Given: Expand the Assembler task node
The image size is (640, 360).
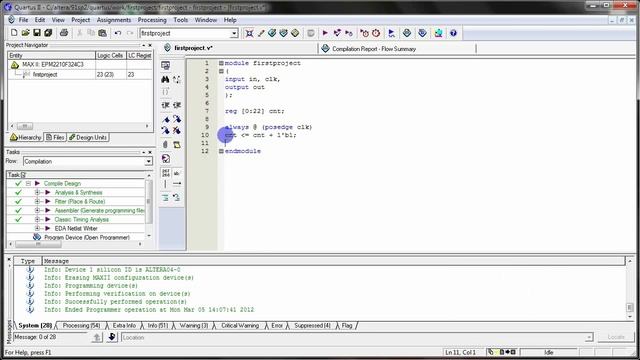Looking at the screenshot, I should click(37, 211).
